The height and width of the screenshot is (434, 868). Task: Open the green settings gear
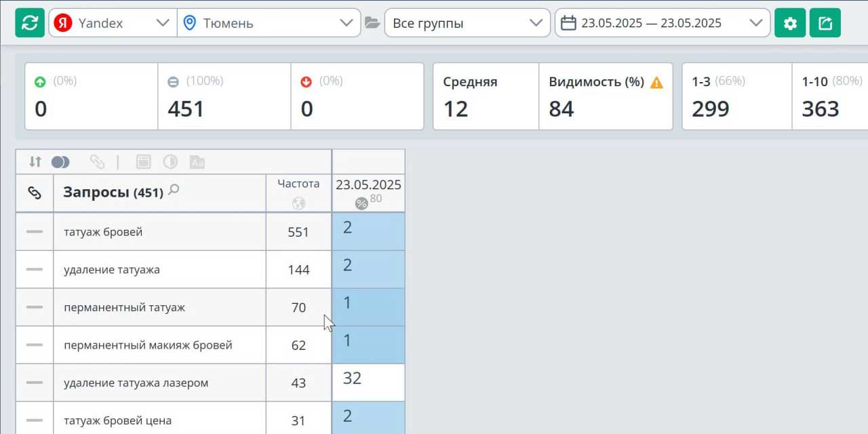tap(790, 23)
